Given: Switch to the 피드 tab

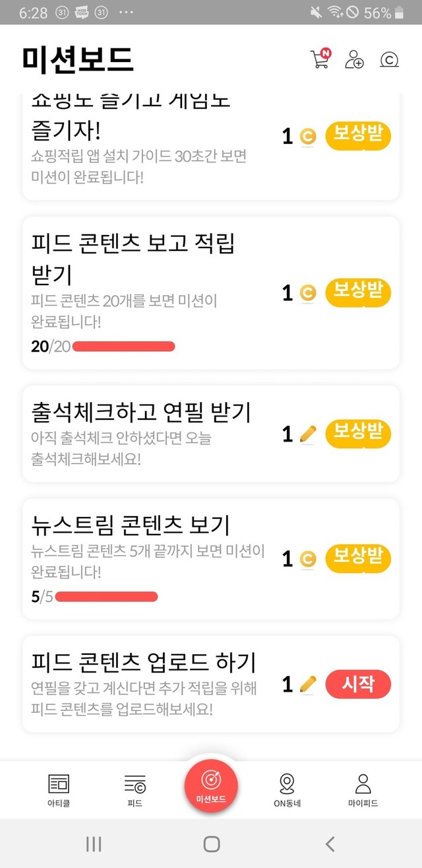Looking at the screenshot, I should click(135, 789).
